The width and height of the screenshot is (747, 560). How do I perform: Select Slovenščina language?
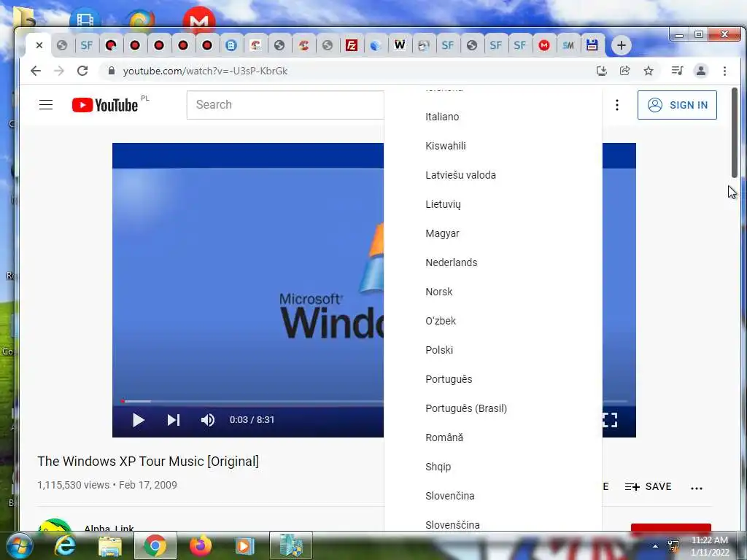point(452,524)
